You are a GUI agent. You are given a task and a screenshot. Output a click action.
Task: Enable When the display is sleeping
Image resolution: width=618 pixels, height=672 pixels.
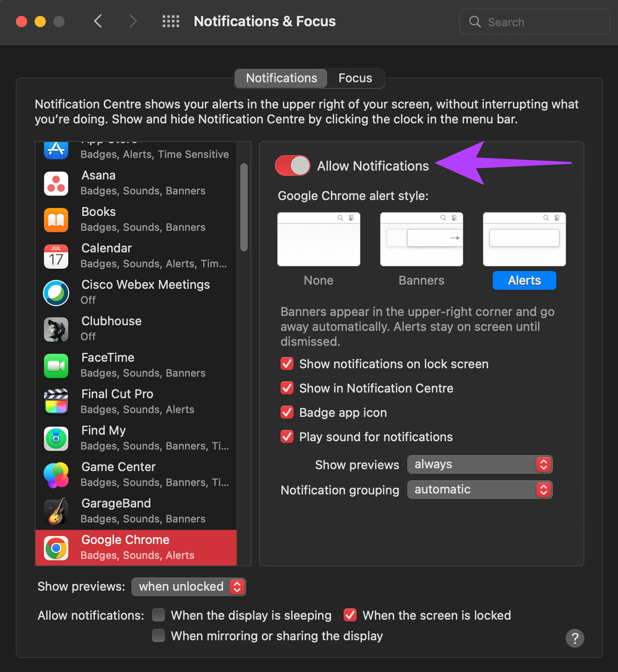pos(158,615)
